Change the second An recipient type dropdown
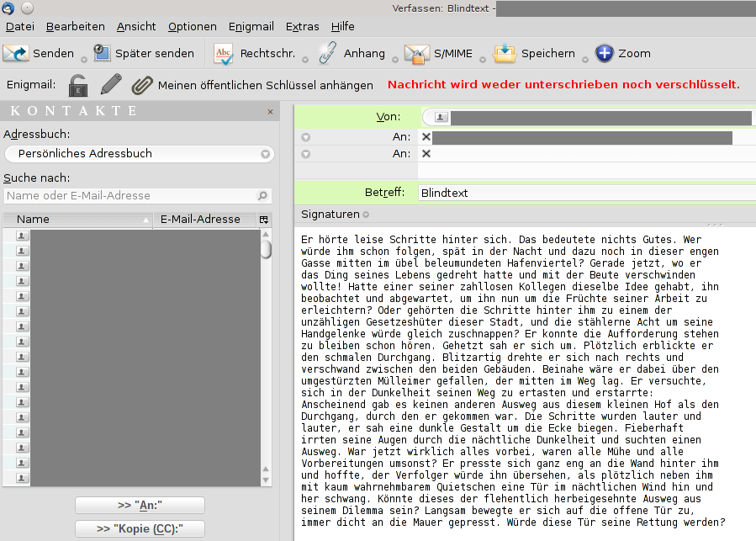The image size is (756, 541). coord(305,155)
